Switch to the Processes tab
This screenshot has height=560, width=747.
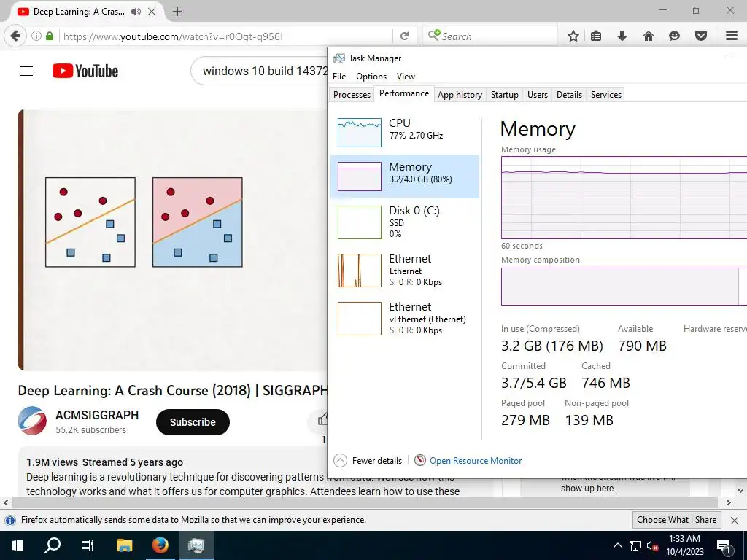coord(352,94)
